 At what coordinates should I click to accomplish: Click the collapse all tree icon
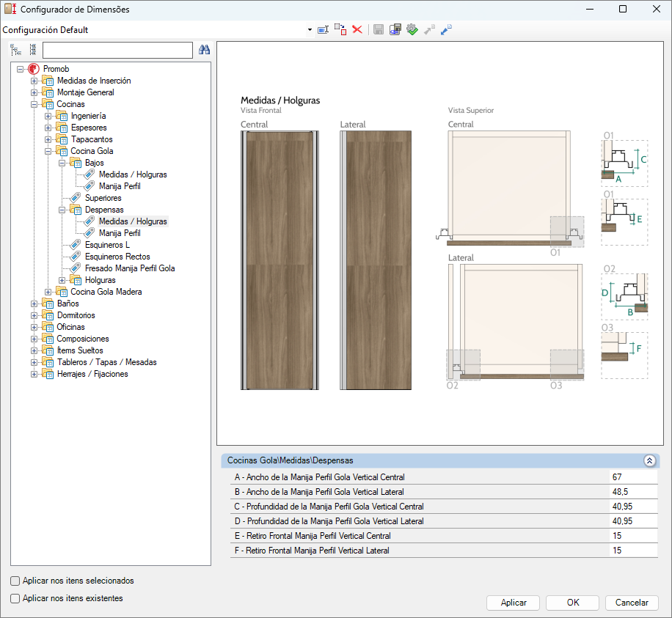click(x=32, y=50)
